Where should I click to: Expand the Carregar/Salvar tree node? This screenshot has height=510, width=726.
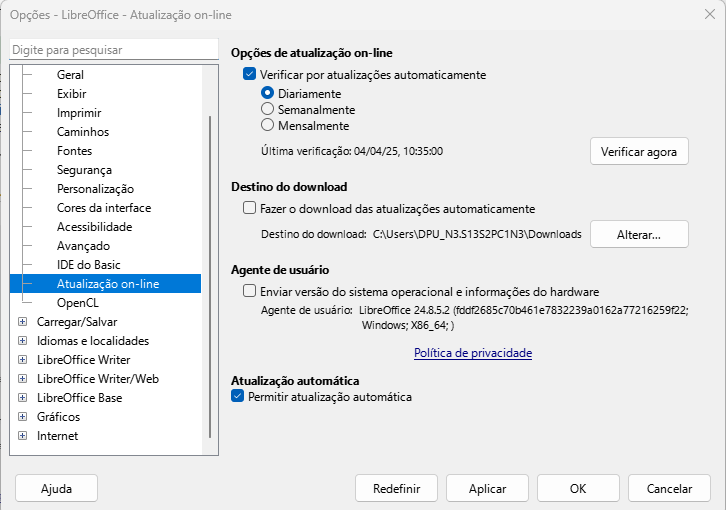click(x=22, y=321)
